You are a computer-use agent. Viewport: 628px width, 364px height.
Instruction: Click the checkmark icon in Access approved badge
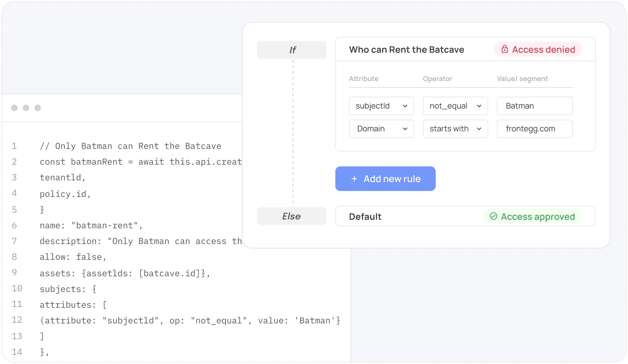(493, 216)
